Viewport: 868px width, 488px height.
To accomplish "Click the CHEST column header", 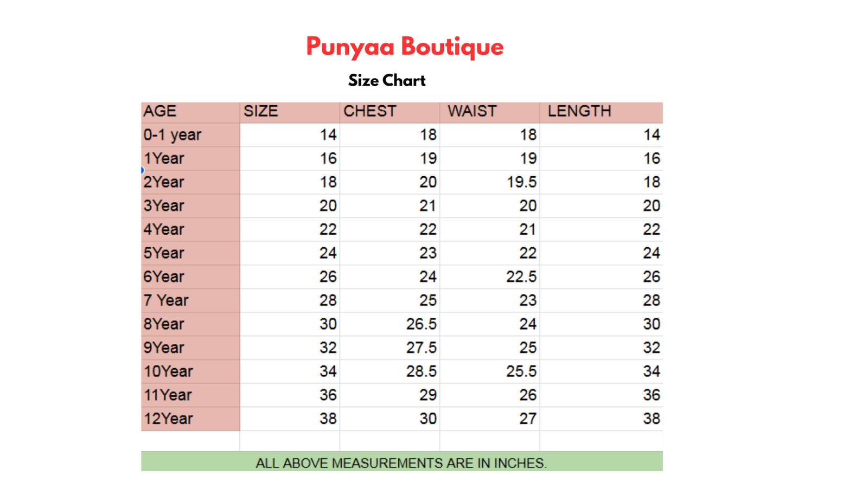I will [370, 111].
